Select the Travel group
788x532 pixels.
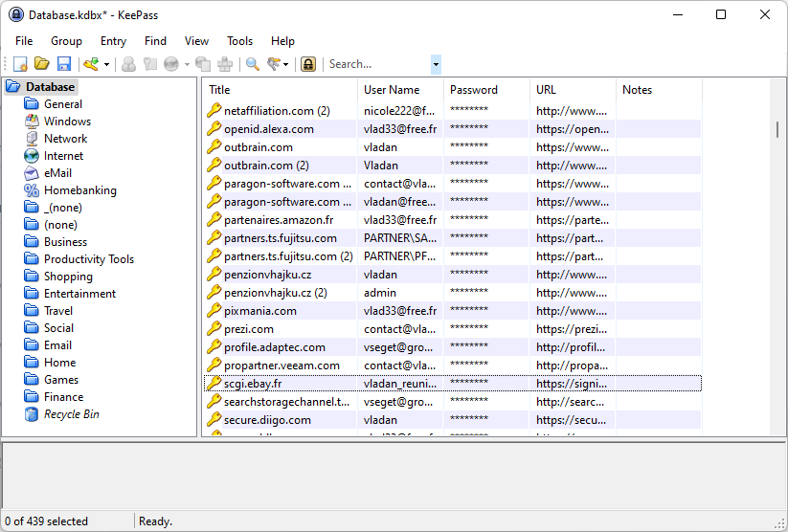coord(58,310)
